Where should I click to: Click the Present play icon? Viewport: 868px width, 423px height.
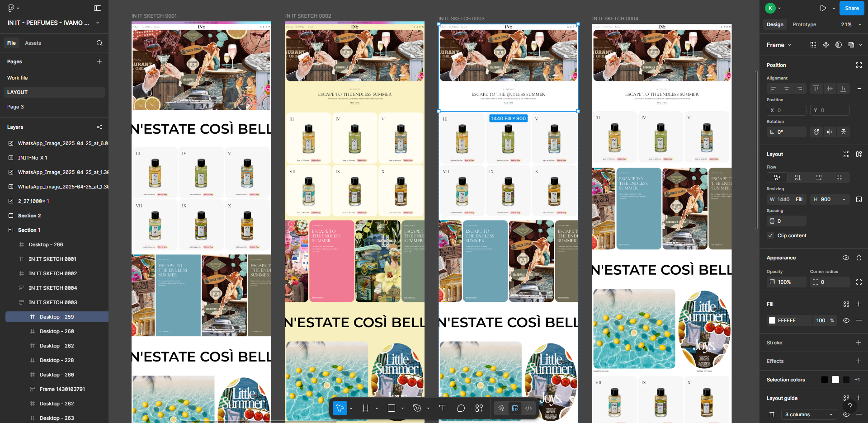click(x=823, y=8)
